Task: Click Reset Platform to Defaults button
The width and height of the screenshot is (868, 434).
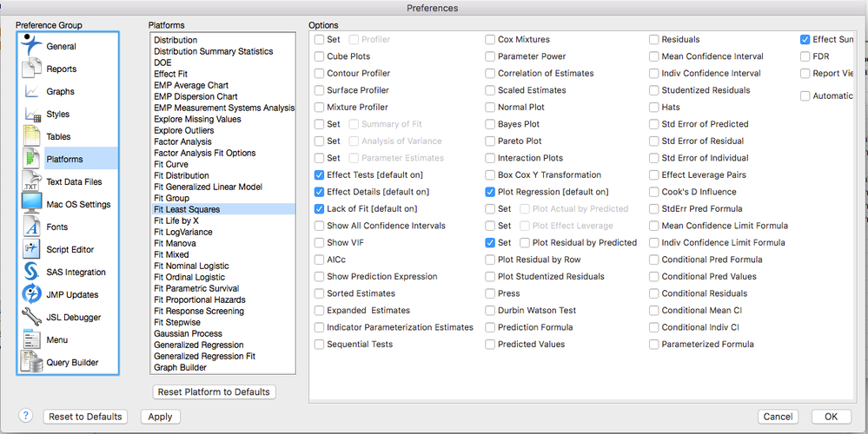Action: pyautogui.click(x=214, y=392)
